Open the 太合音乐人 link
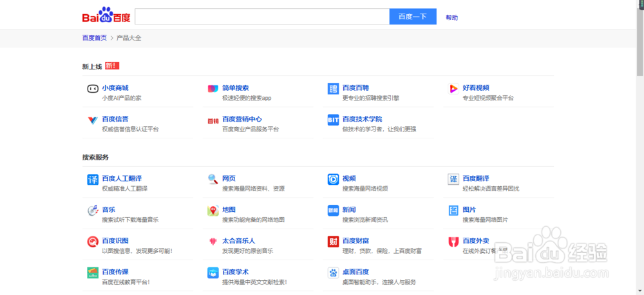The height and width of the screenshot is (295, 644). (239, 241)
